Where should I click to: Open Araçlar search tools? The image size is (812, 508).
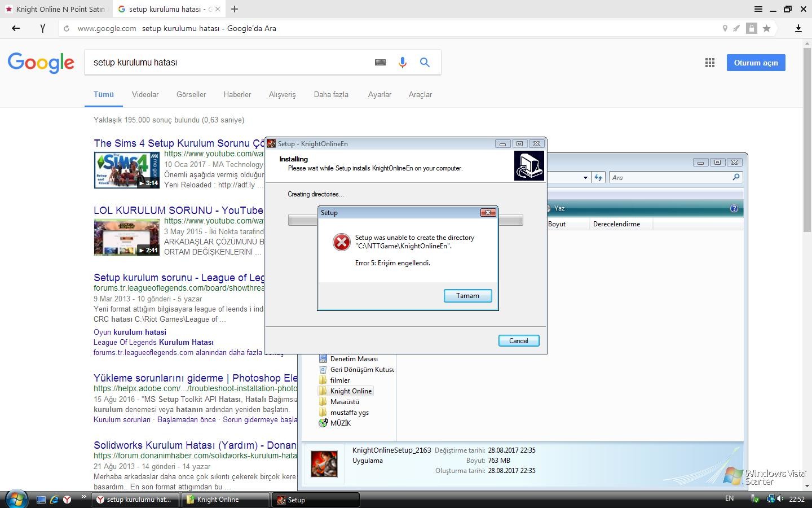click(x=421, y=95)
